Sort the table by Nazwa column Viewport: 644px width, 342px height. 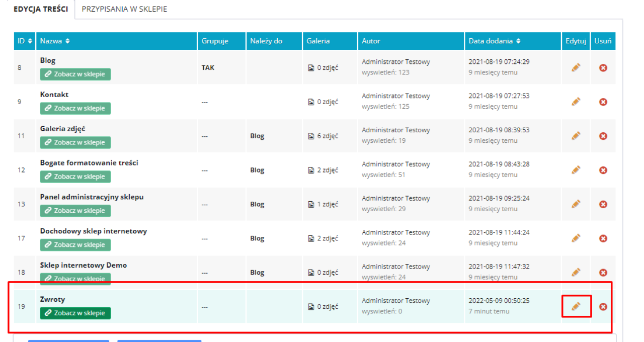coord(55,41)
